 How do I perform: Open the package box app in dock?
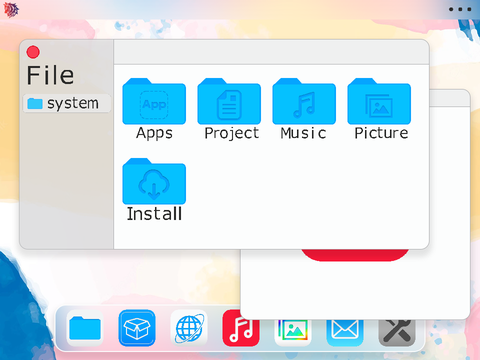pos(137,328)
